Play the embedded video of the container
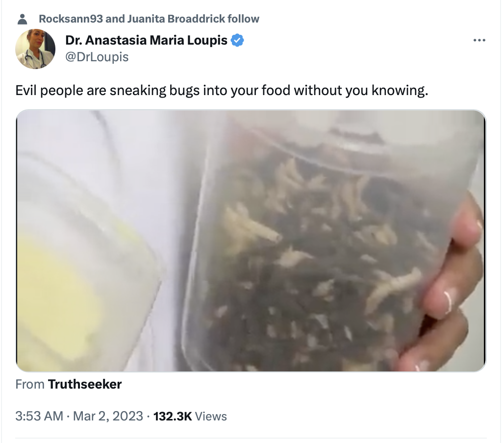The height and width of the screenshot is (443, 504). click(x=251, y=241)
